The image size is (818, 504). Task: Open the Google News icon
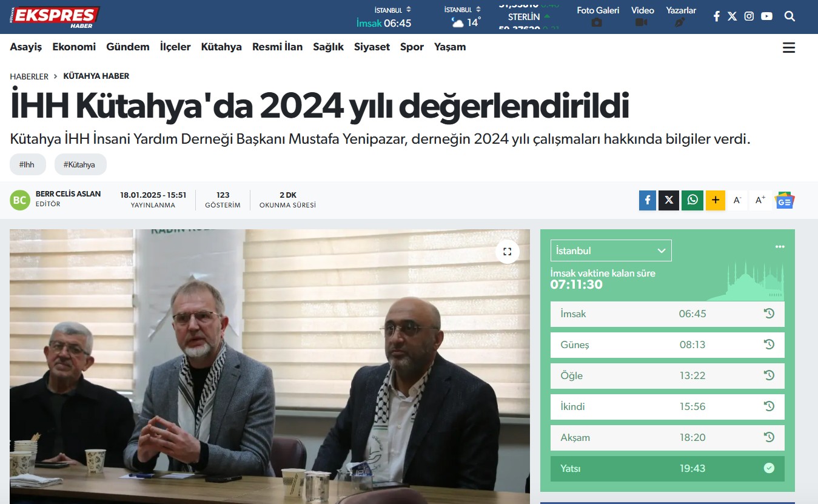pos(785,200)
